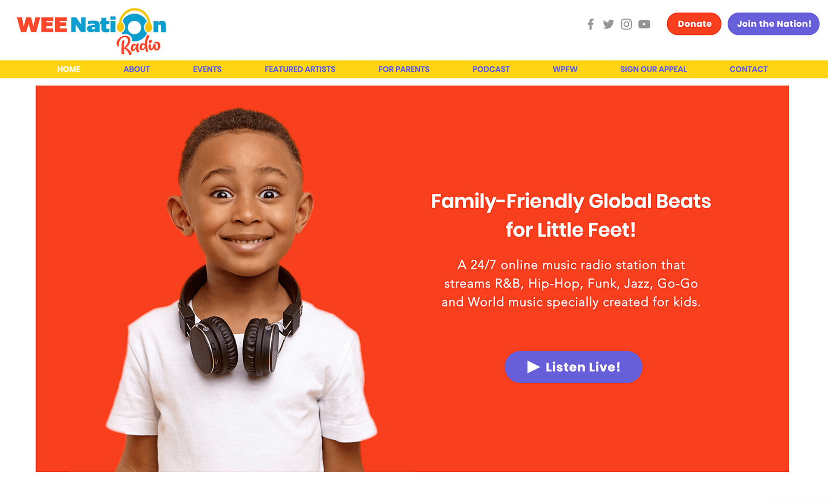Open the Events menu item
828x504 pixels.
point(207,69)
